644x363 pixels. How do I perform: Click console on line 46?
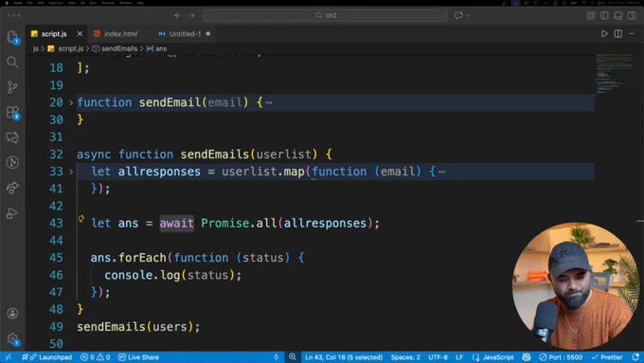tap(128, 275)
